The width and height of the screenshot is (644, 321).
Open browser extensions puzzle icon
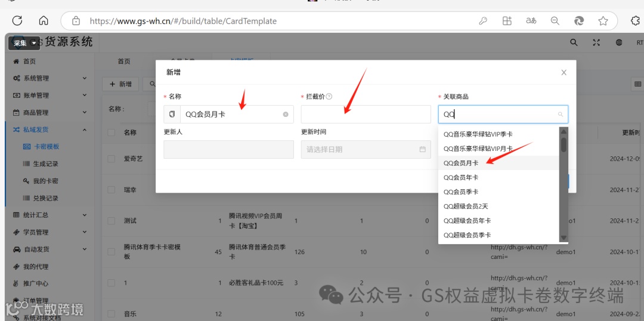pyautogui.click(x=634, y=21)
